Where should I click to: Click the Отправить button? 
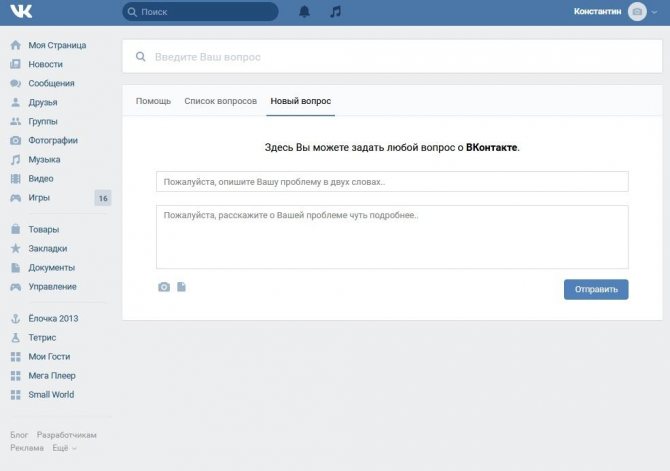pos(596,289)
